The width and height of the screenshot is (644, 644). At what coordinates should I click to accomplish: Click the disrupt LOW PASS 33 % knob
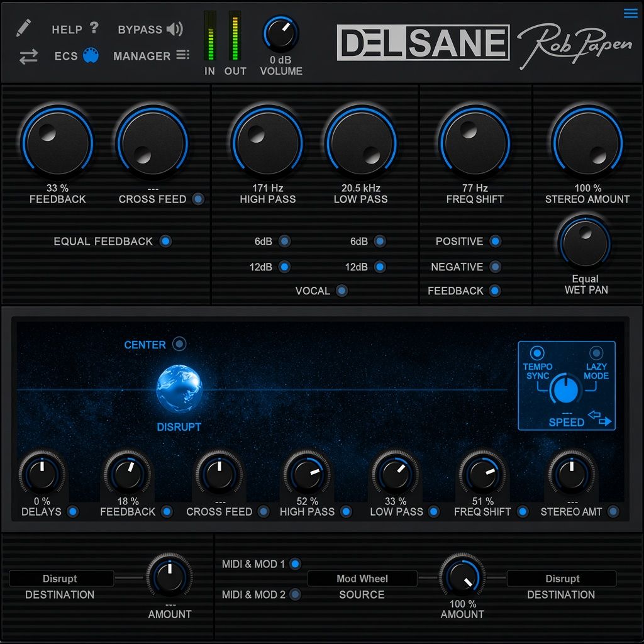click(x=396, y=474)
